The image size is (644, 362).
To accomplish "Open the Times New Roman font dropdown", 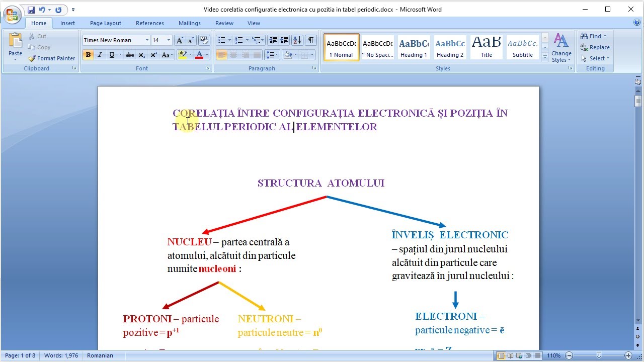I will [147, 40].
